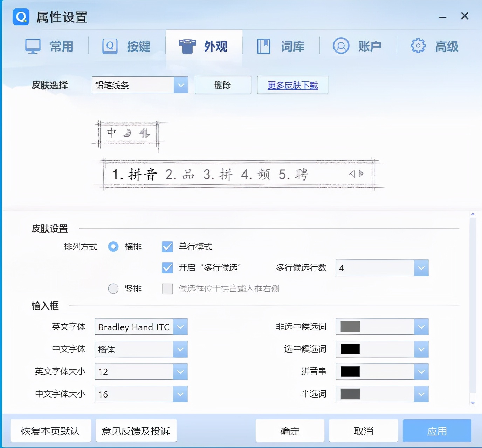Viewport: 482px width, 448px height.
Task: Click the QQ拼音 logo in title bar
Action: point(20,17)
